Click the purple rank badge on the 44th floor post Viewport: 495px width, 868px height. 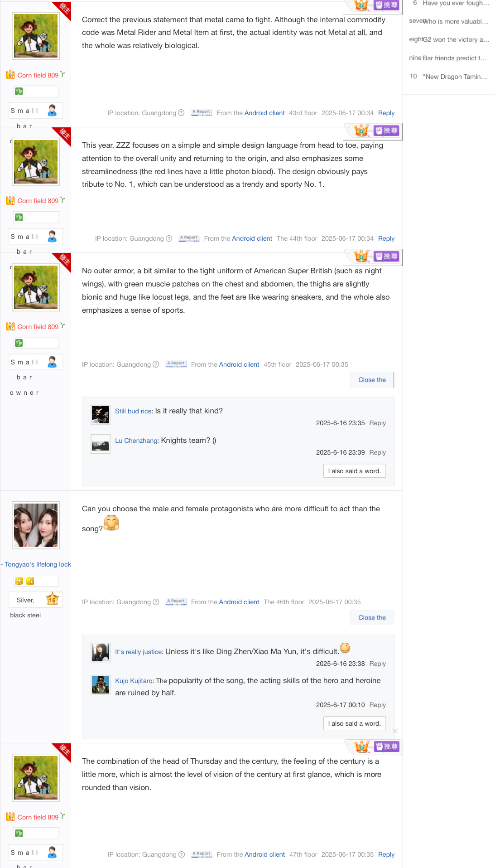tap(386, 131)
